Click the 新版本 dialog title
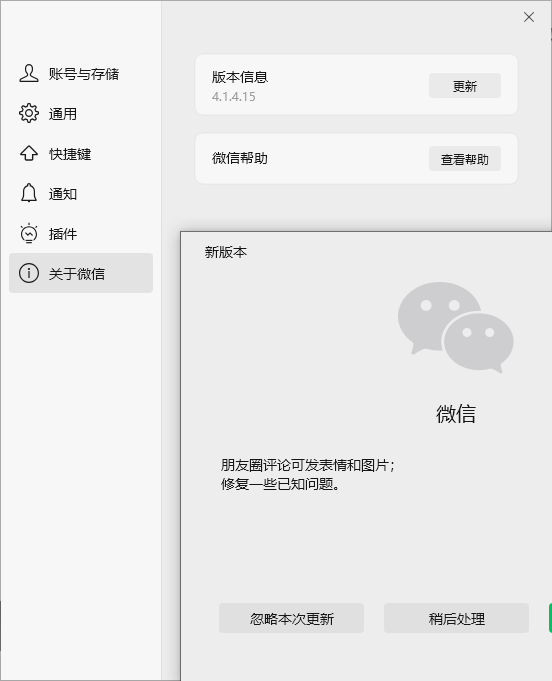This screenshot has width=552, height=681. 226,252
